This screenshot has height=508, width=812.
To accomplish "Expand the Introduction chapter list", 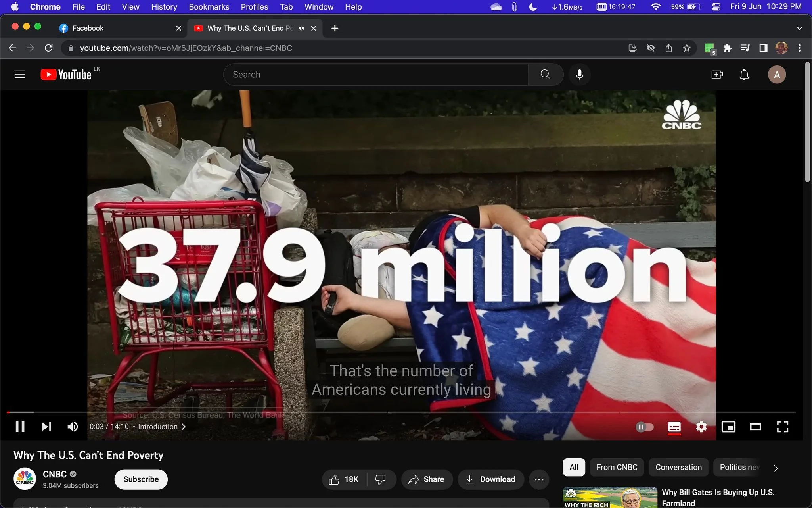I will tap(162, 427).
